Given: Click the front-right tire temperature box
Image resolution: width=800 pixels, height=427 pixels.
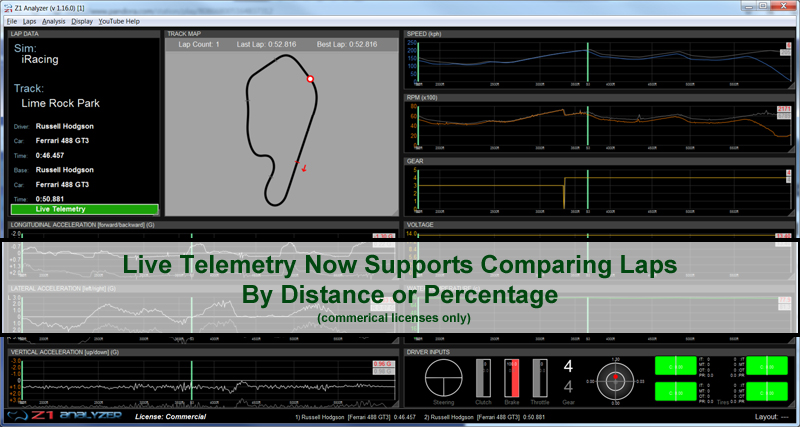Looking at the screenshot, I should click(x=767, y=366).
